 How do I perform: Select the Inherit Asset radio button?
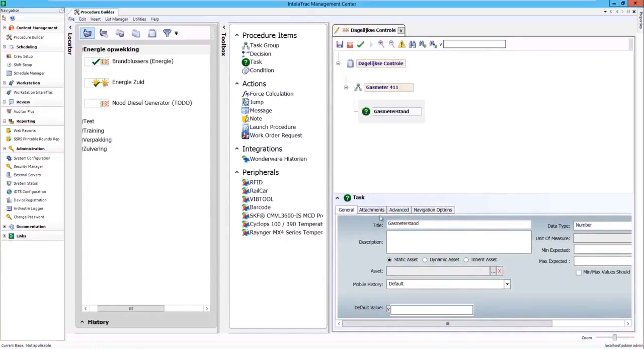point(466,260)
